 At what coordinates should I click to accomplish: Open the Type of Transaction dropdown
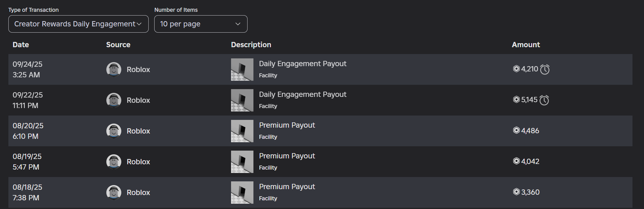(x=78, y=24)
